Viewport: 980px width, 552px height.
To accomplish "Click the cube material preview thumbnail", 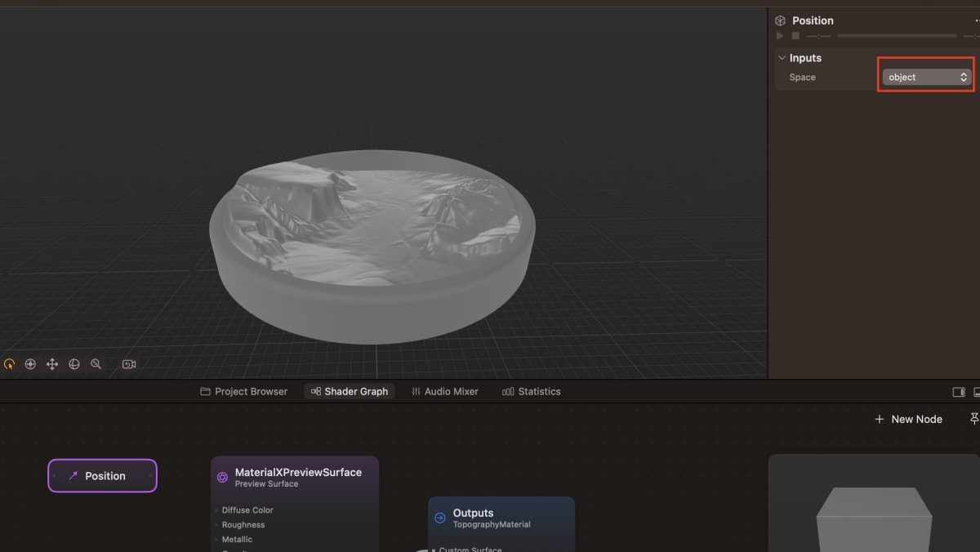I will [x=873, y=503].
